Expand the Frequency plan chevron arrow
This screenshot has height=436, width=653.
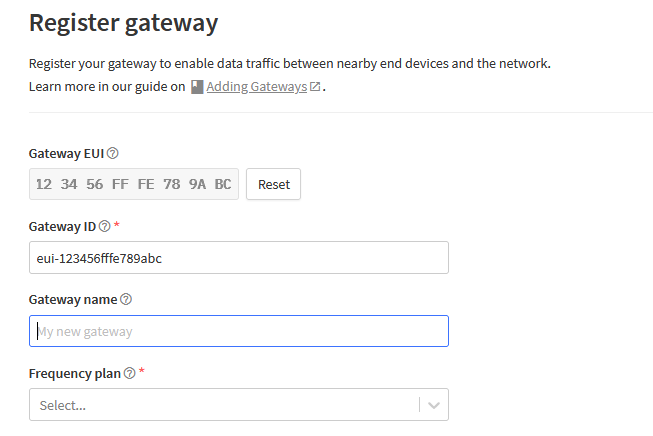pos(434,405)
